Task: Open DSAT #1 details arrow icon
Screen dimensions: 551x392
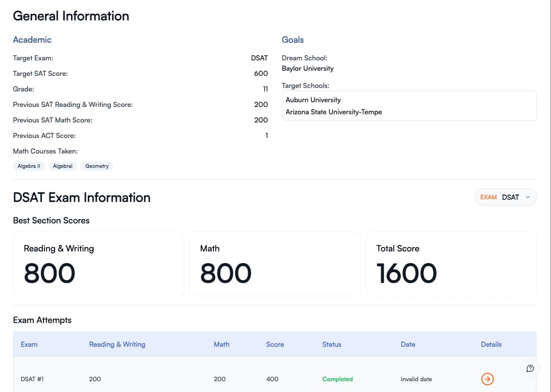Action: [487, 379]
